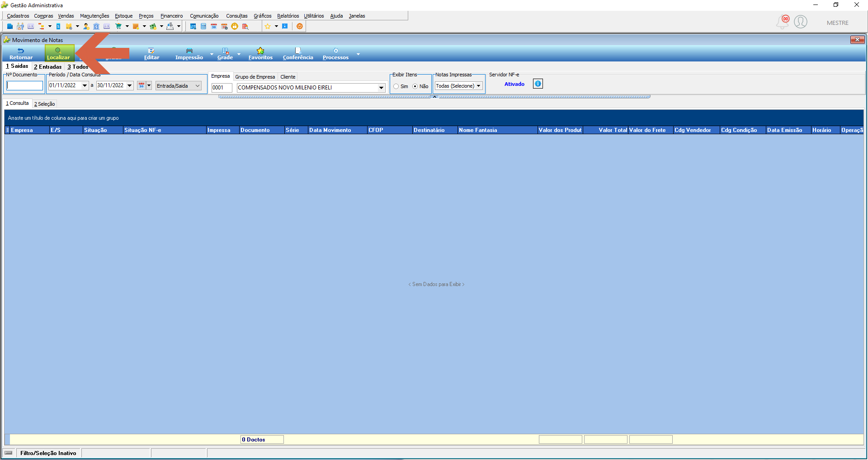
Task: Open the Utilitários menu
Action: [314, 16]
